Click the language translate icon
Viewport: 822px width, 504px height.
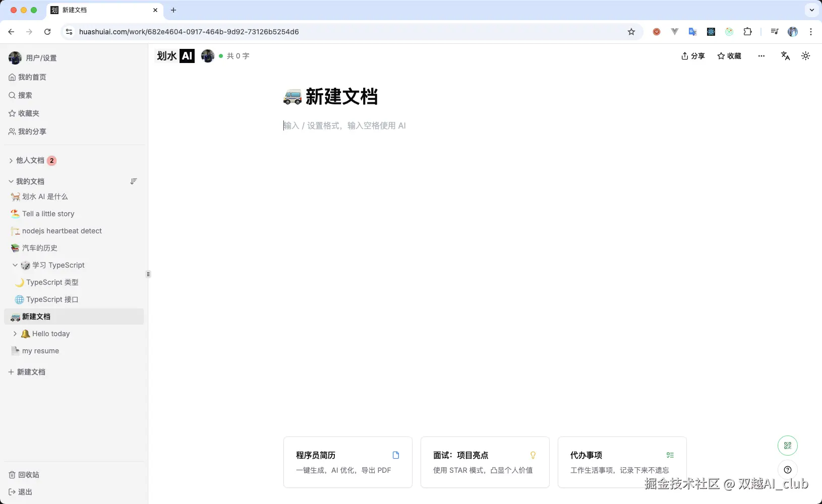(x=785, y=56)
